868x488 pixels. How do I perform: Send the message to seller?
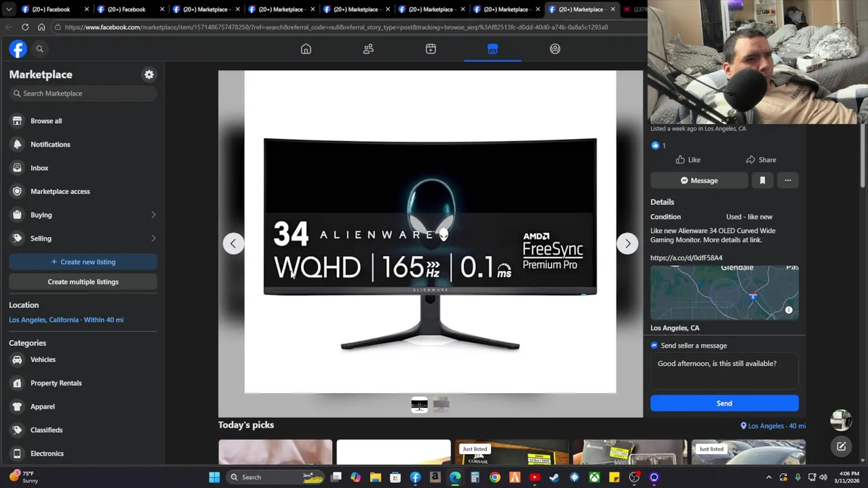pos(724,403)
